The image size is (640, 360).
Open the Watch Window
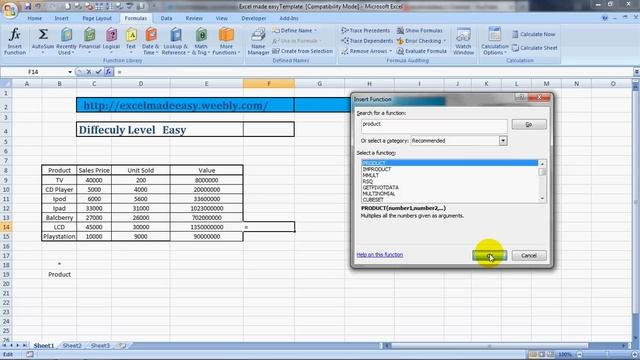click(x=463, y=41)
